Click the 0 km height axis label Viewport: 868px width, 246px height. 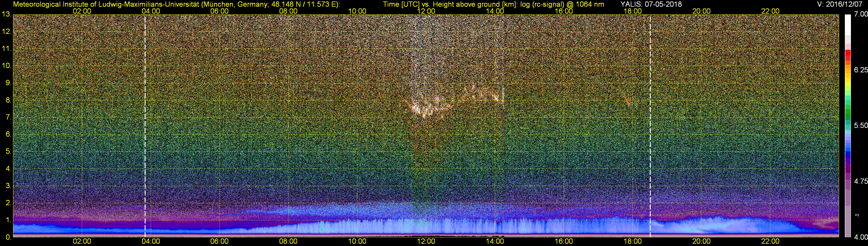tap(8, 237)
